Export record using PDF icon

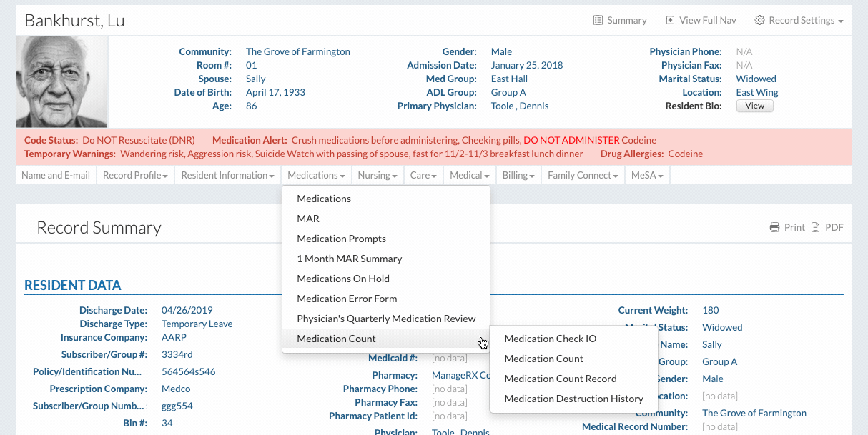[x=814, y=228]
